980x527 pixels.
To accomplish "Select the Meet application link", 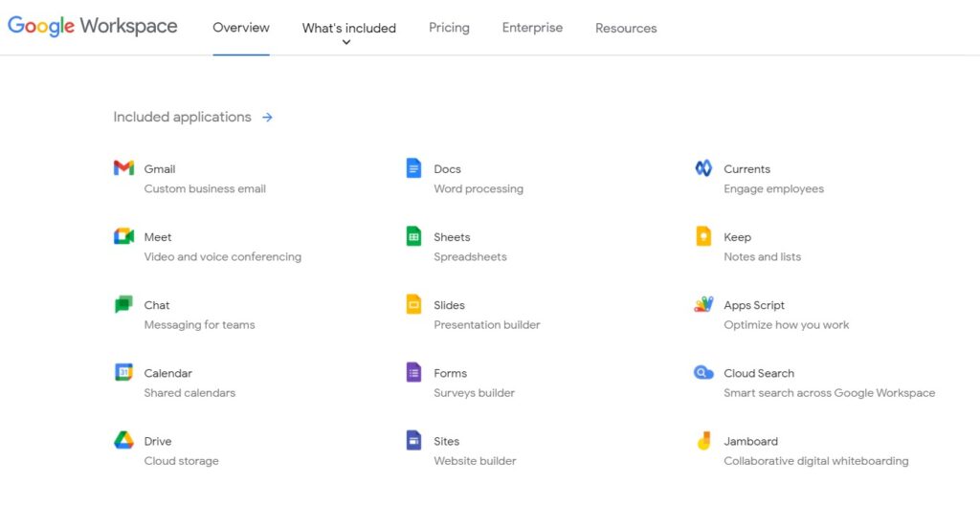I will (158, 236).
